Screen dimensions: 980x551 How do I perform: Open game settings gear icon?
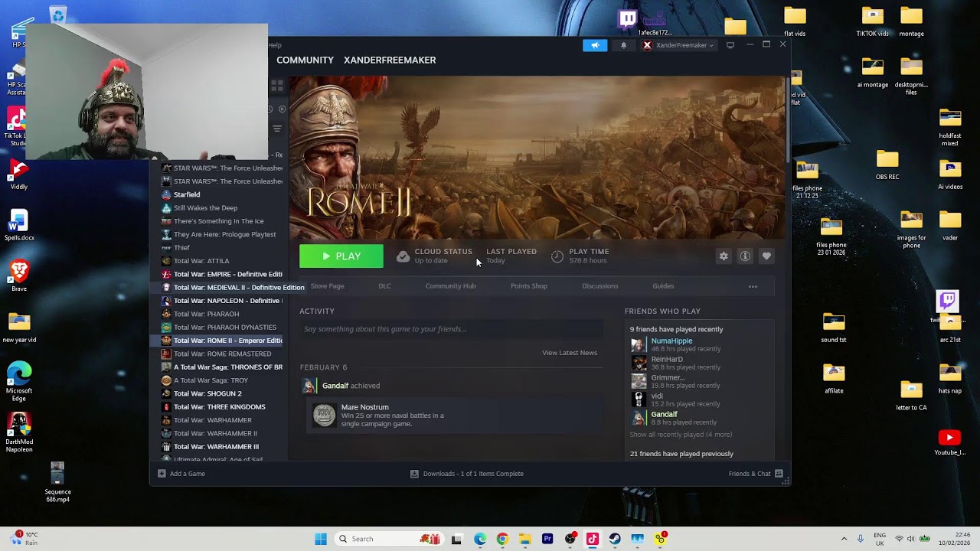tap(724, 256)
